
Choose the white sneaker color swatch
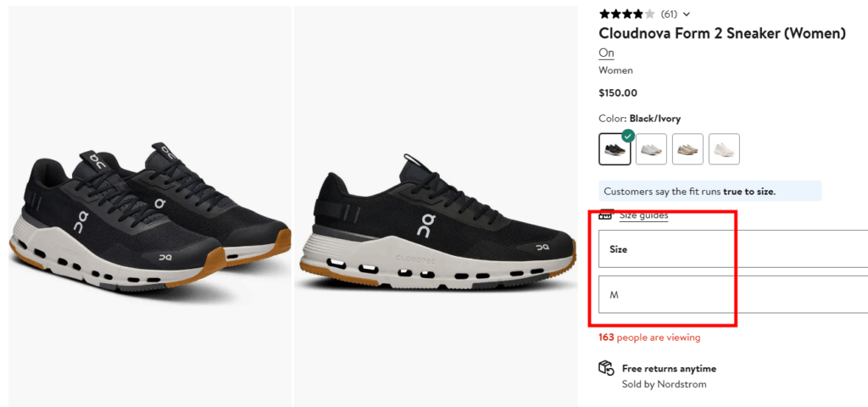[x=651, y=149]
